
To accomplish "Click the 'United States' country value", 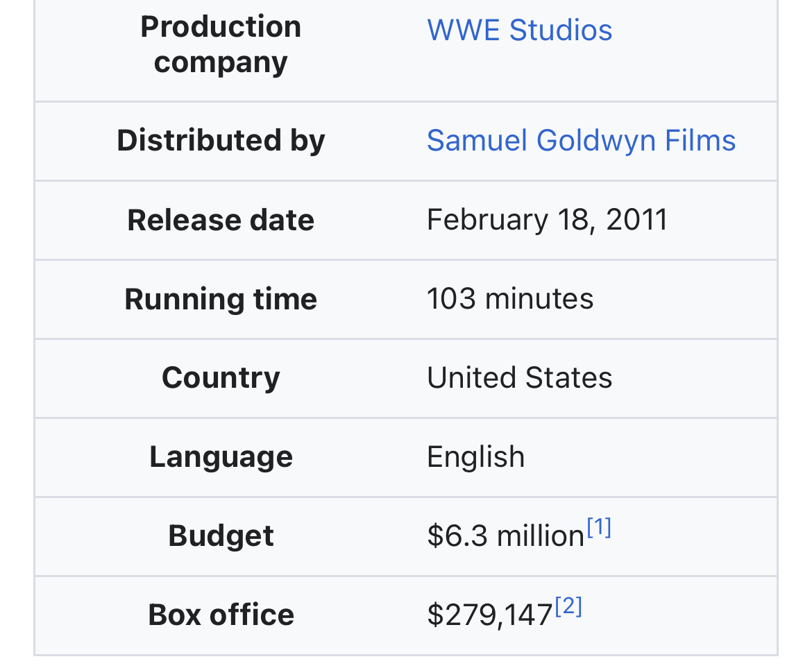I will point(519,378).
